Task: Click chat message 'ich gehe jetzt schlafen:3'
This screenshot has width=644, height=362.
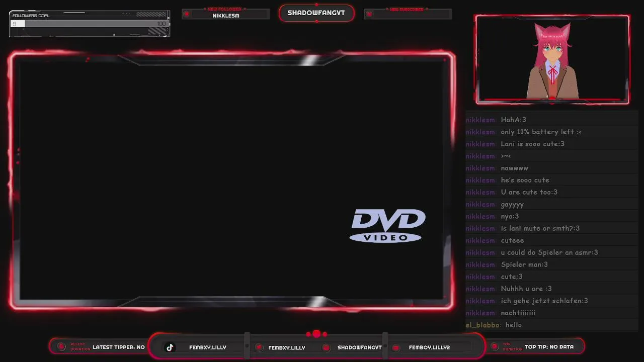Action: 544,301
